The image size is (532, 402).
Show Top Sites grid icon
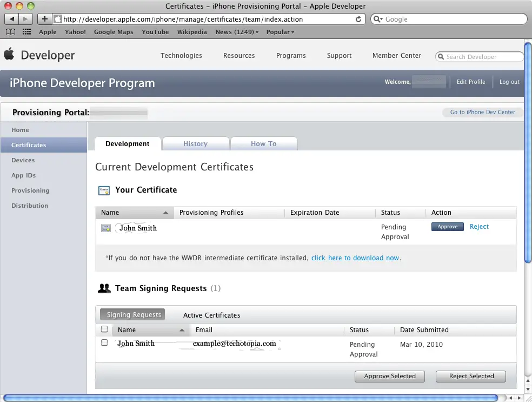(26, 32)
